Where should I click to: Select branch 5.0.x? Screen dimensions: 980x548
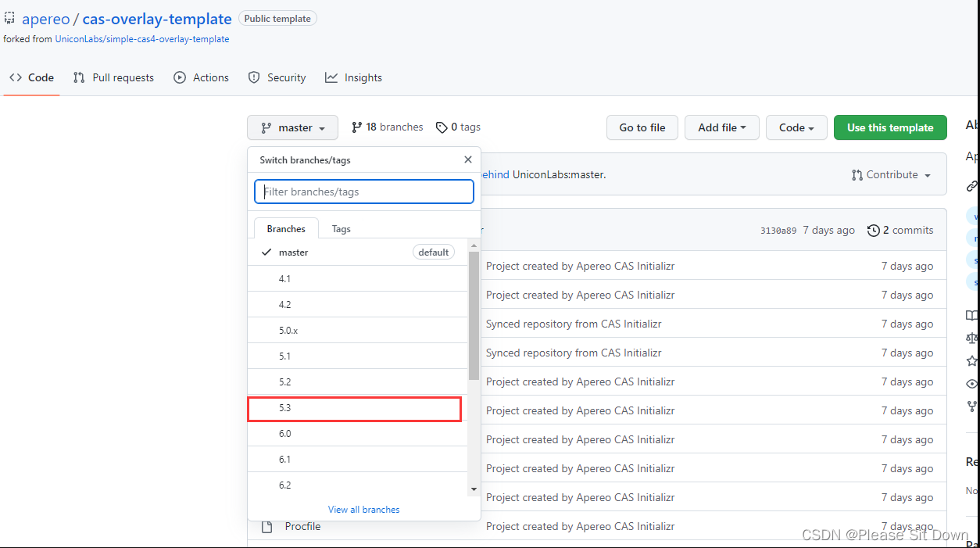(x=358, y=330)
